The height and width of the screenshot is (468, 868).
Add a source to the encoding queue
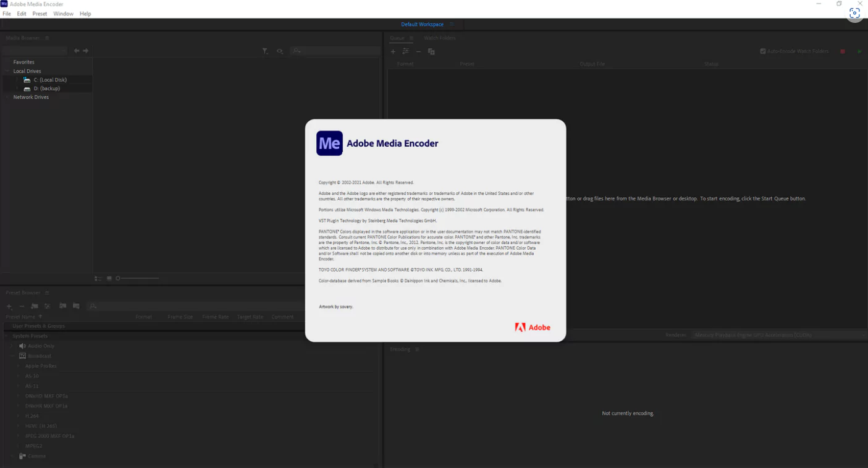coord(393,51)
